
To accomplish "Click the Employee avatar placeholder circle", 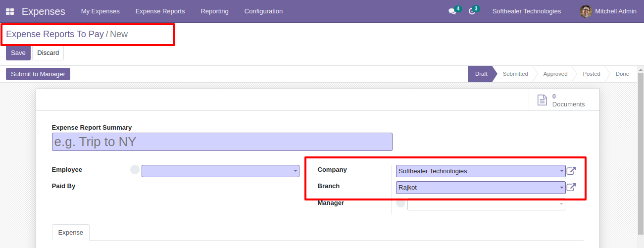I will coord(135,170).
